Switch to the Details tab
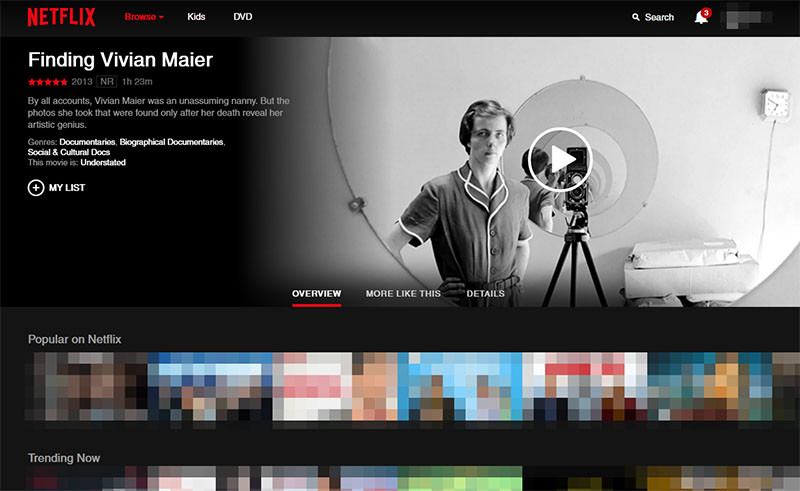This screenshot has height=491, width=800. pos(485,294)
